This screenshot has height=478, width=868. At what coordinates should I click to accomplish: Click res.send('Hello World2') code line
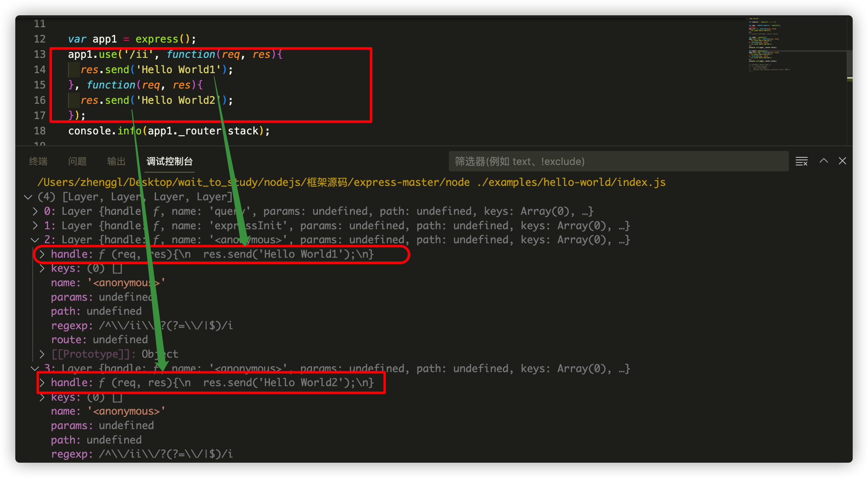pos(157,100)
